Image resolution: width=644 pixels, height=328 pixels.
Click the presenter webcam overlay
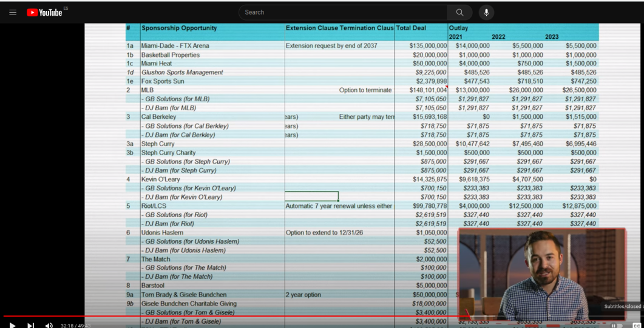click(542, 274)
